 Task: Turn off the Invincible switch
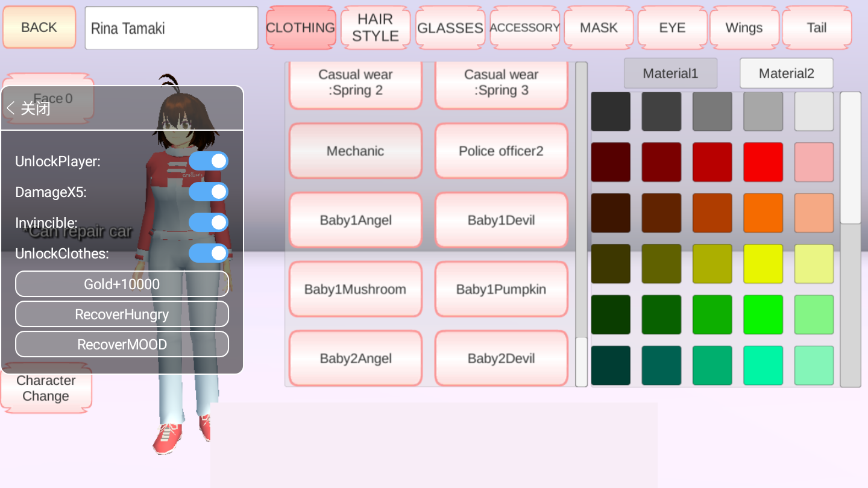click(x=209, y=222)
